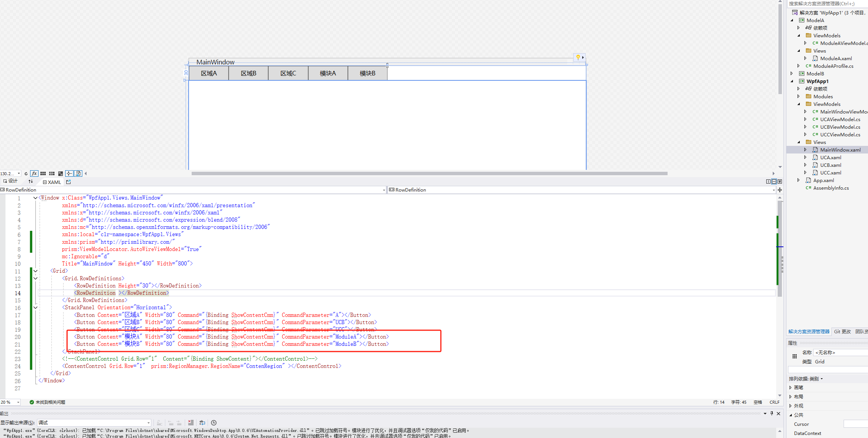Swap design and XAML panes arrows
Screen dimensions: 868x438
(x=30, y=182)
